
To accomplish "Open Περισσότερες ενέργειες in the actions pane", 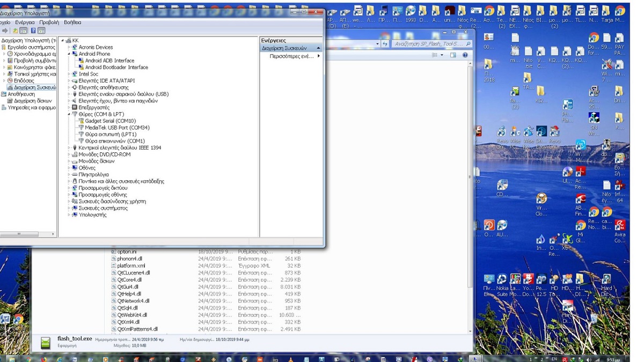I will (291, 56).
